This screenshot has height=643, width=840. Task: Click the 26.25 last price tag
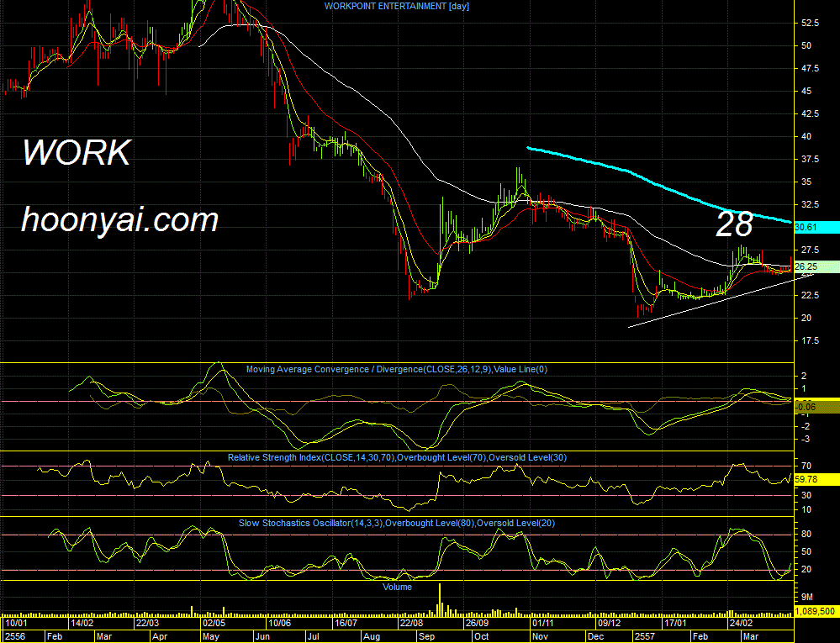(x=816, y=266)
